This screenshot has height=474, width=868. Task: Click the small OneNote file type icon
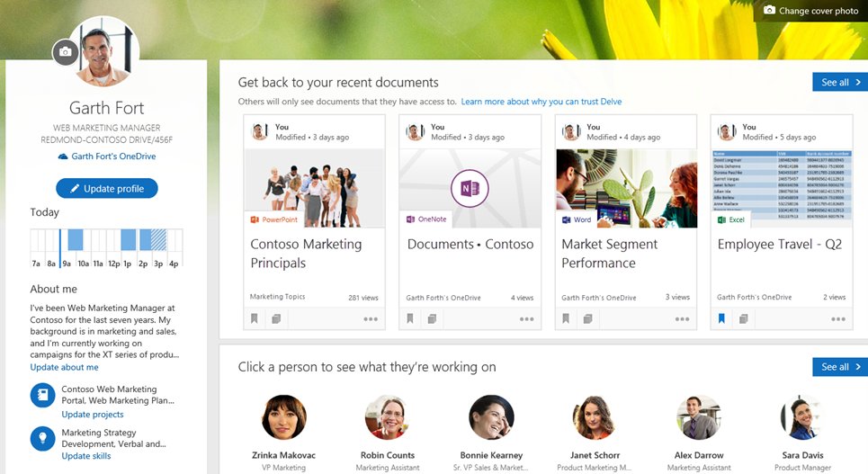tap(410, 219)
